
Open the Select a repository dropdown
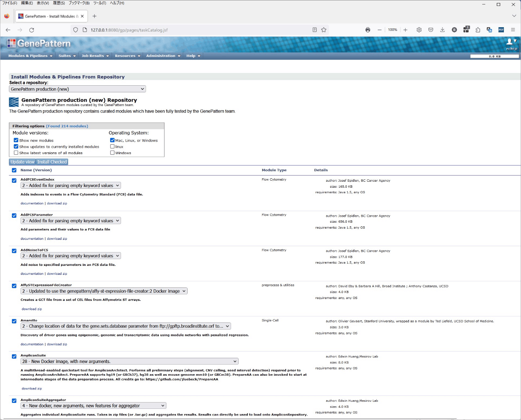coord(77,89)
